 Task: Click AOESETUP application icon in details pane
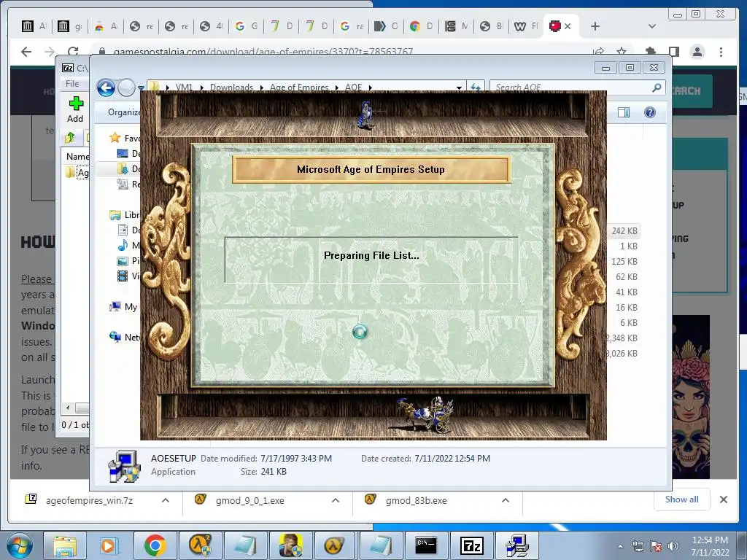[x=124, y=465]
